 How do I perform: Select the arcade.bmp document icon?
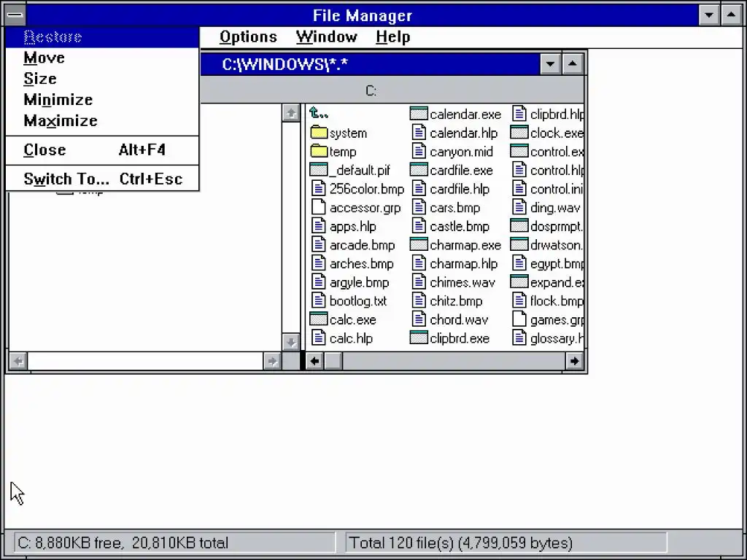(318, 245)
